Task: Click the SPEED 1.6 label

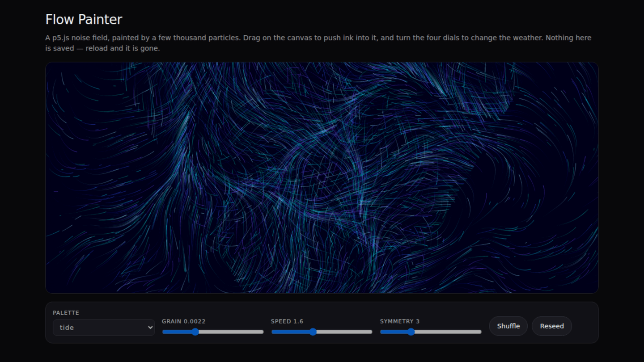Action: pos(287,321)
